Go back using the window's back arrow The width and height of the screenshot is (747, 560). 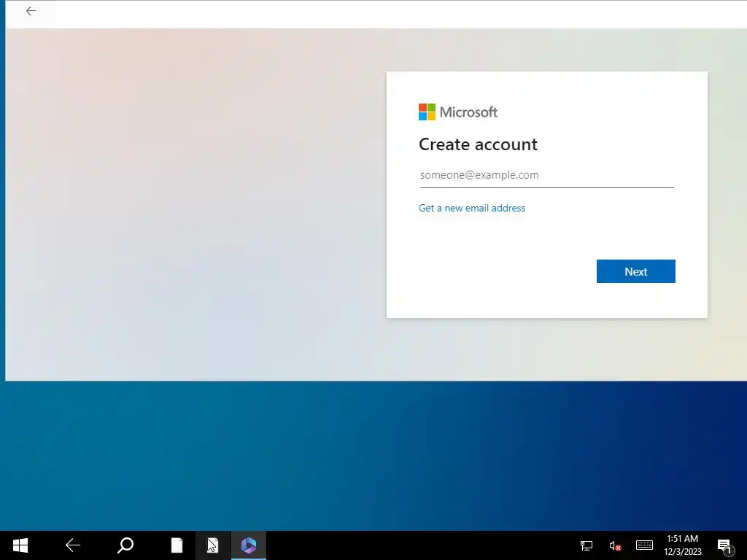pos(31,11)
